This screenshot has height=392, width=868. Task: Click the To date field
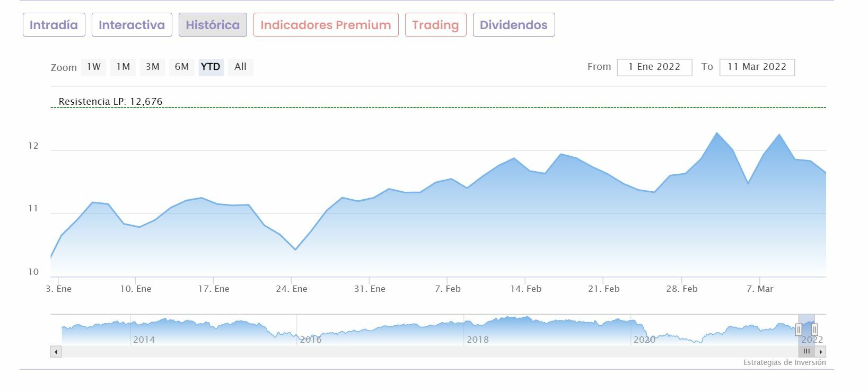pos(757,67)
